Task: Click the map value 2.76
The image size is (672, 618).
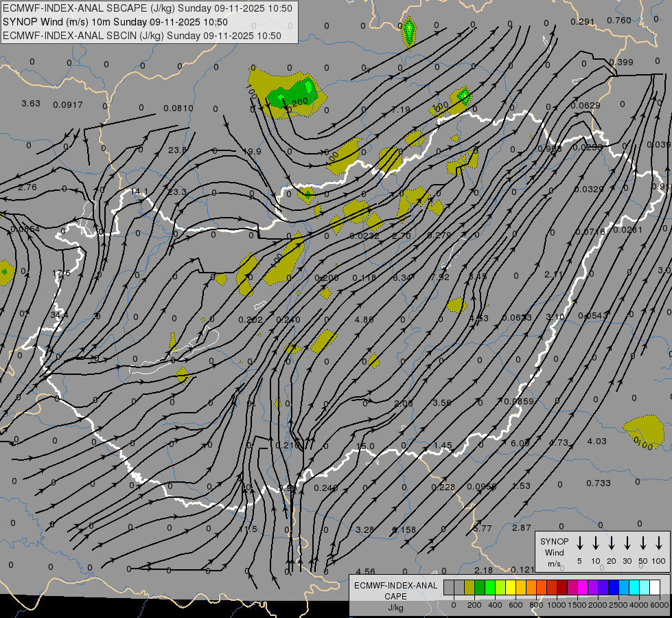Action: (x=27, y=187)
